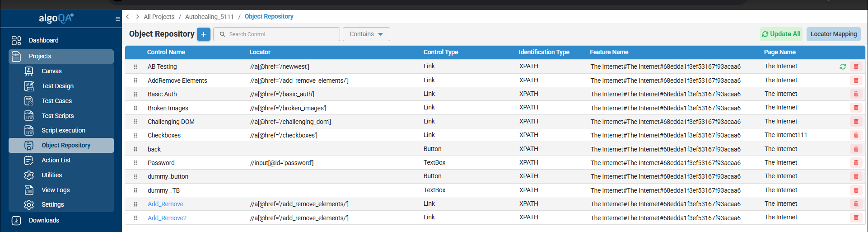Click the refresh icon on AB Testing row
This screenshot has height=232, width=868.
click(843, 66)
